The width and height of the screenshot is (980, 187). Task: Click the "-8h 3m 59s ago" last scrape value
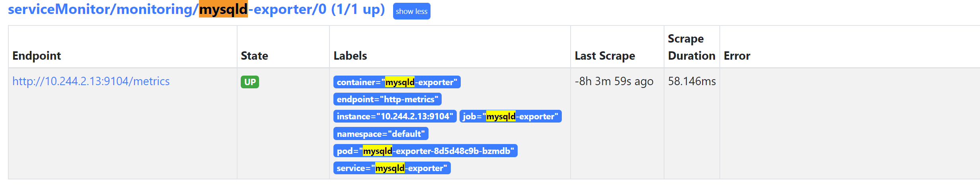click(x=614, y=81)
